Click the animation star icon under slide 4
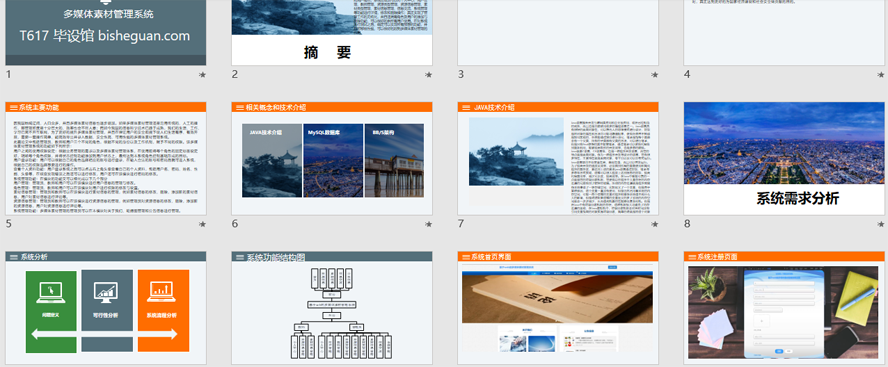 pos(881,75)
